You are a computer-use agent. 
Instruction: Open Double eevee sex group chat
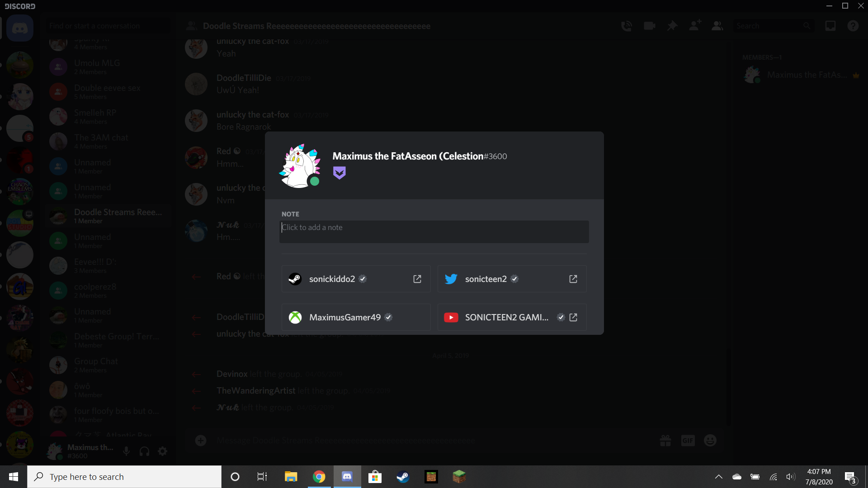click(108, 92)
